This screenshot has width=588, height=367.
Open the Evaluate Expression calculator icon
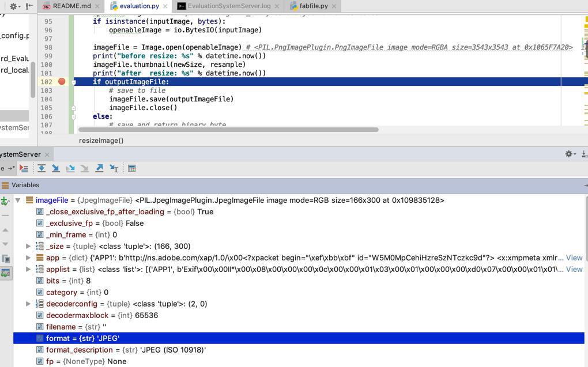[131, 168]
